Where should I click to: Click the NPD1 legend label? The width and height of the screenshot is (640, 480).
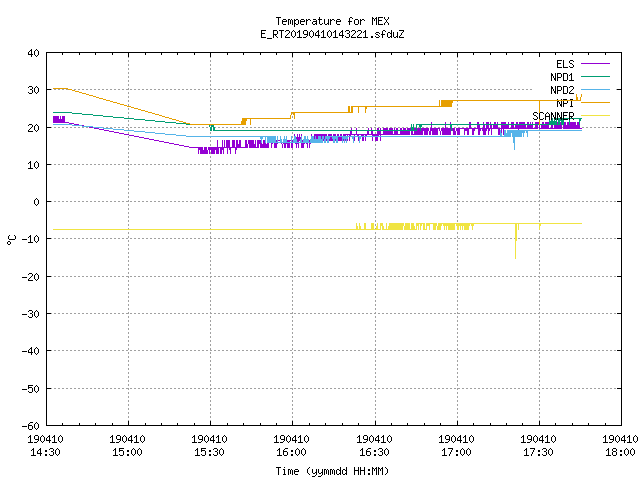click(x=562, y=77)
